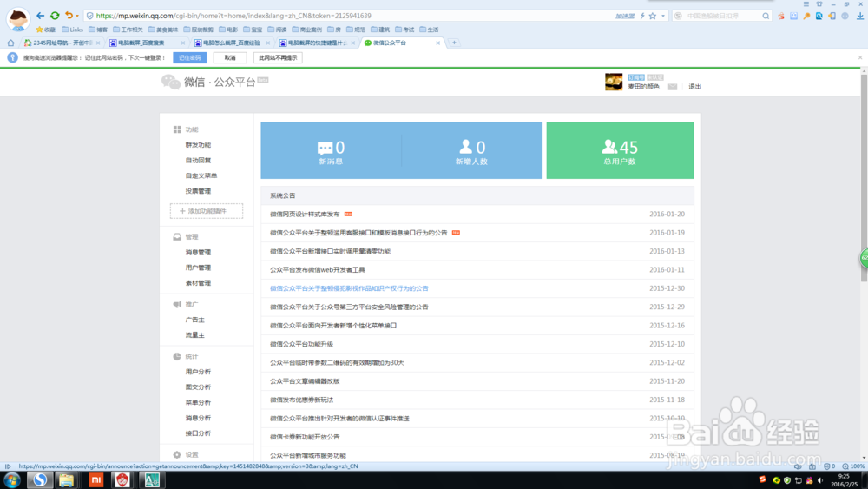Close the 微信公众平台 tab
The height and width of the screenshot is (489, 868).
(x=437, y=43)
